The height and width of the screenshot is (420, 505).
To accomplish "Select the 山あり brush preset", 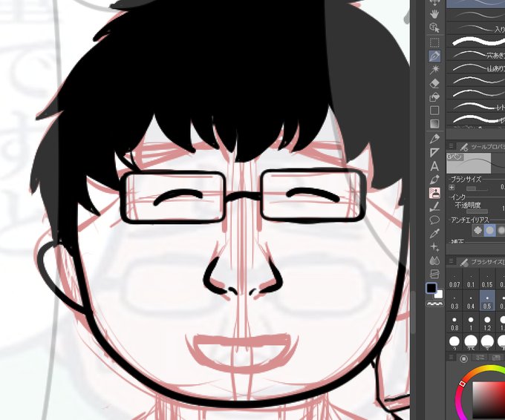I will click(476, 68).
